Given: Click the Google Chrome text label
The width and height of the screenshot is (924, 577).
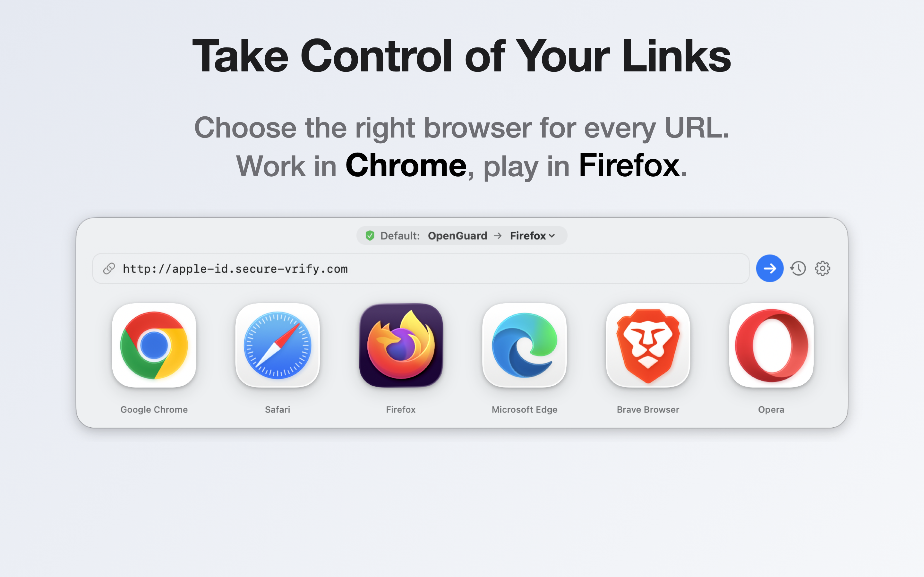Looking at the screenshot, I should click(x=154, y=409).
